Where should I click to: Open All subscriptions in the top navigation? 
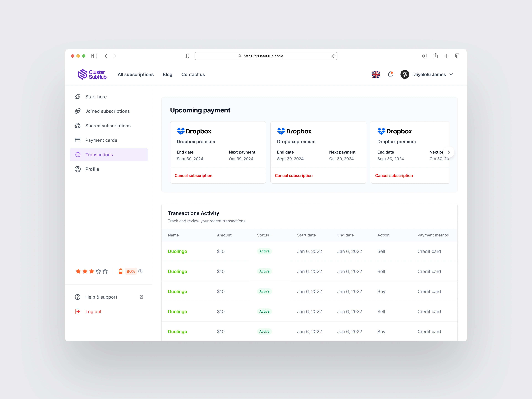(136, 75)
